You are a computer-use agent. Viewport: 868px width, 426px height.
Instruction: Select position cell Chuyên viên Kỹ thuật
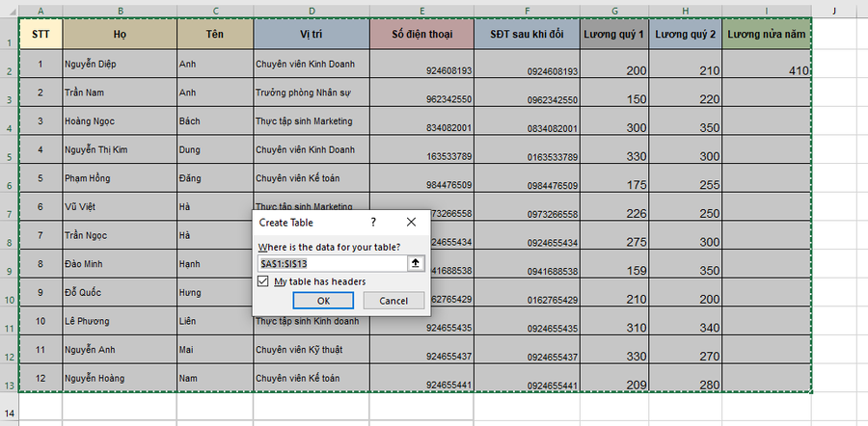tap(312, 350)
